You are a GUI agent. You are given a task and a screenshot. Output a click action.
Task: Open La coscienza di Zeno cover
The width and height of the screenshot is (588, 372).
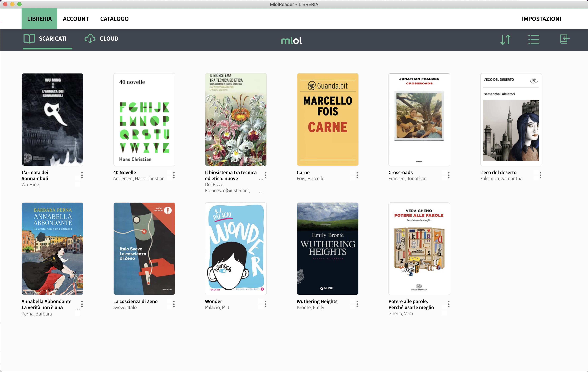[144, 249]
